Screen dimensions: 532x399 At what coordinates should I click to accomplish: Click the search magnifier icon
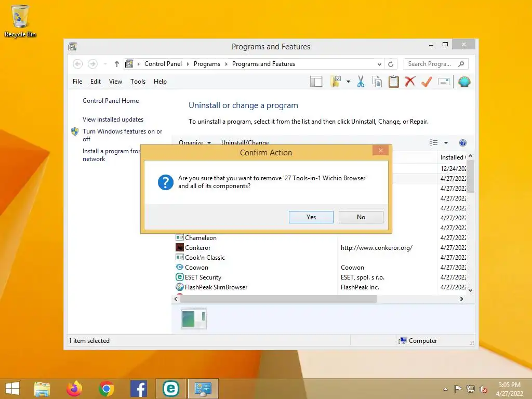tap(461, 64)
